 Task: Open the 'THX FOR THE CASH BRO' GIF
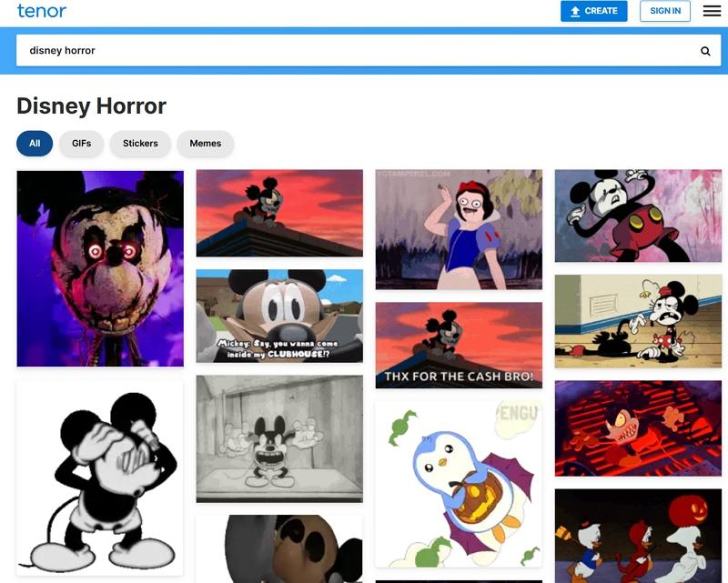[x=459, y=346]
